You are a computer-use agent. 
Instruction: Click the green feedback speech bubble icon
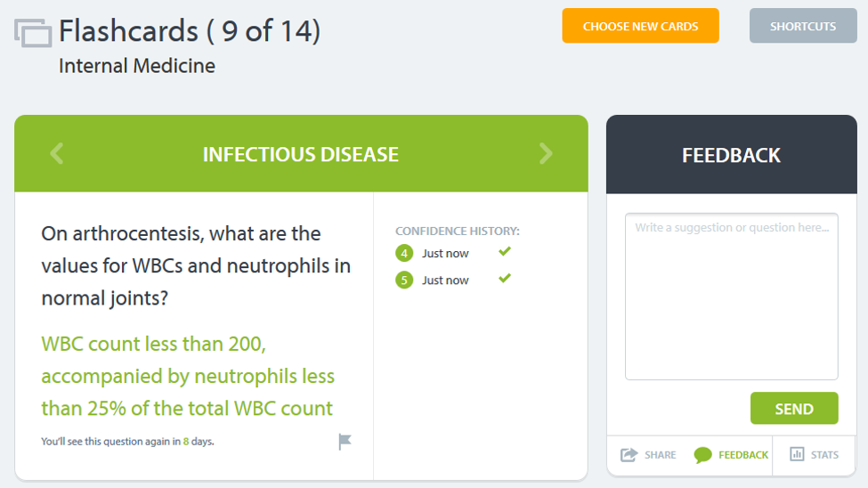click(702, 455)
